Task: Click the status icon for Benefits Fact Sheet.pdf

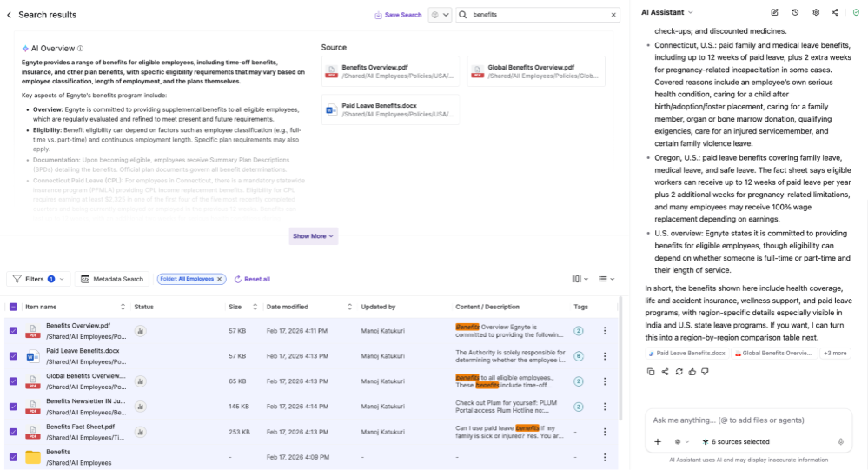Action: (141, 432)
